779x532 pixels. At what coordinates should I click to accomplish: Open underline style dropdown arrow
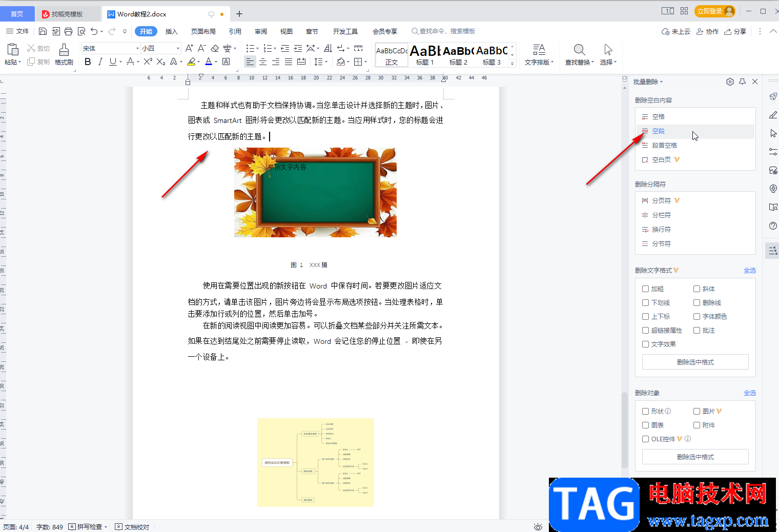(120, 62)
